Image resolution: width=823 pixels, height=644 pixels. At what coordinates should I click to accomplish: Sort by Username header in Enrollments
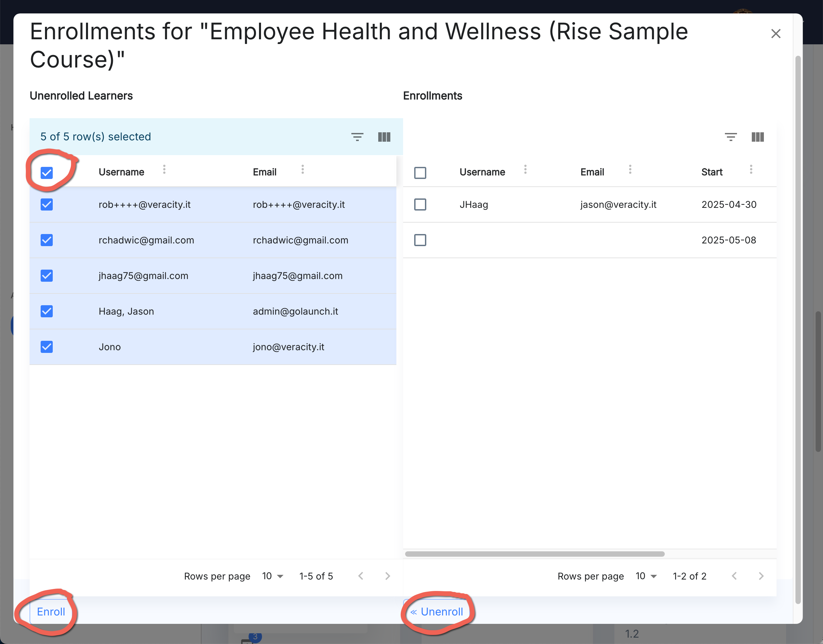[x=482, y=172]
